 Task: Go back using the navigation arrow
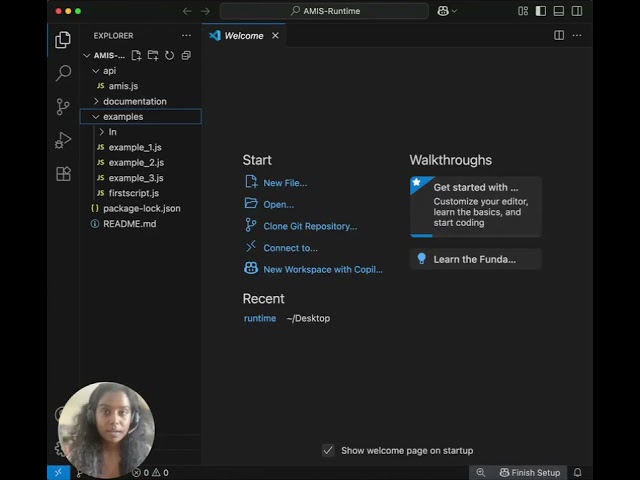pyautogui.click(x=187, y=11)
